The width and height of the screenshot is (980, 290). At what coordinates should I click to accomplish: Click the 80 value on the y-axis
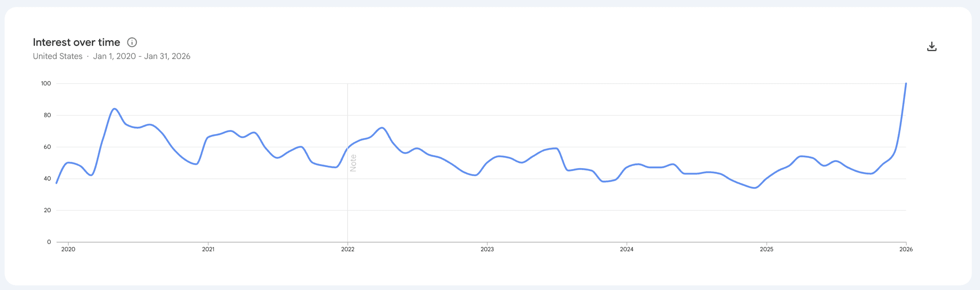pyautogui.click(x=47, y=115)
